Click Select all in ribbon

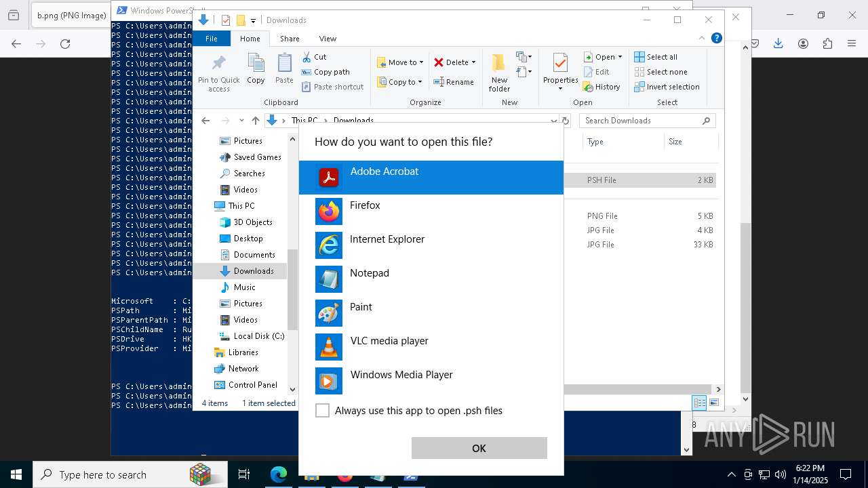pyautogui.click(x=656, y=57)
